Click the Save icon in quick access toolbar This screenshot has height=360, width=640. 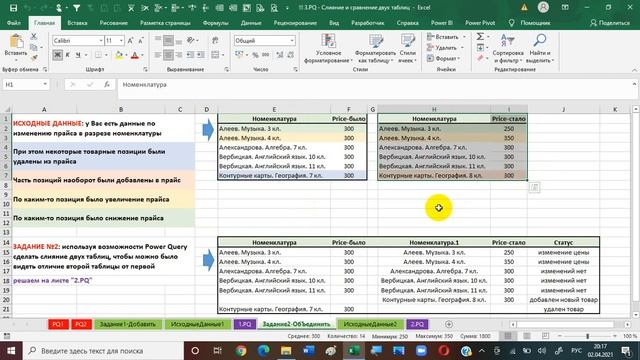coord(13,8)
